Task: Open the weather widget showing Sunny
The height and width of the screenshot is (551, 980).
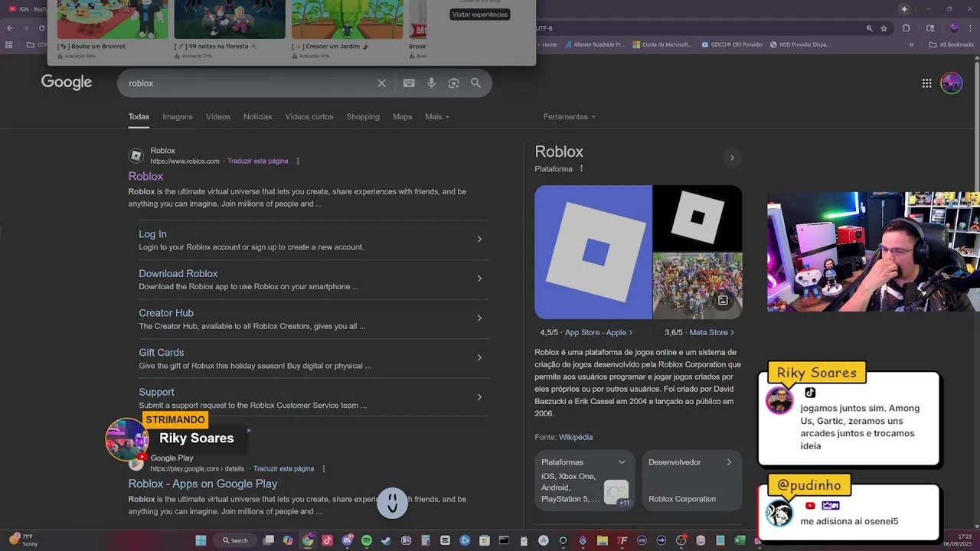Action: (x=22, y=540)
